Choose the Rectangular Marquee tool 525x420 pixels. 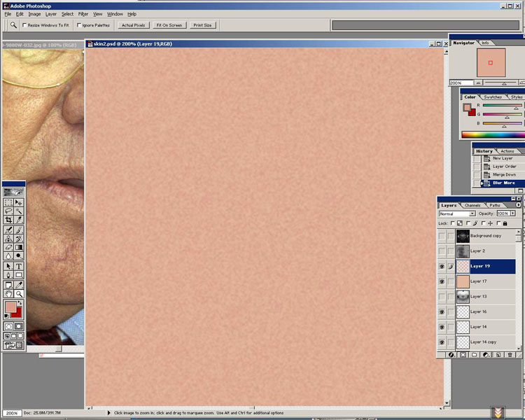tap(8, 202)
